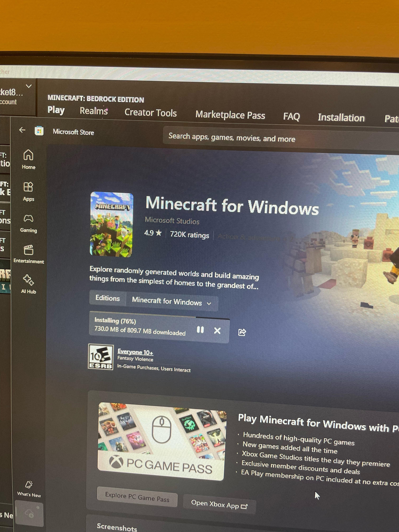This screenshot has width=399, height=532.
Task: Pause the Minecraft installation
Action: coord(200,330)
